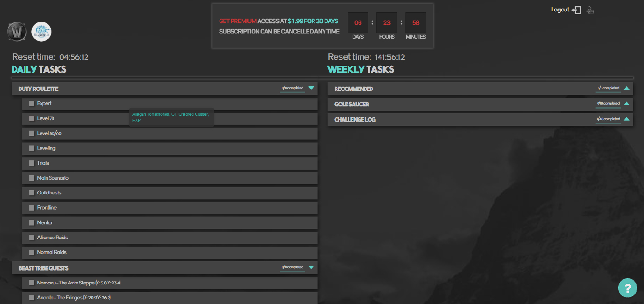The width and height of the screenshot is (644, 304).
Task: Click the Logout text link
Action: click(x=560, y=10)
